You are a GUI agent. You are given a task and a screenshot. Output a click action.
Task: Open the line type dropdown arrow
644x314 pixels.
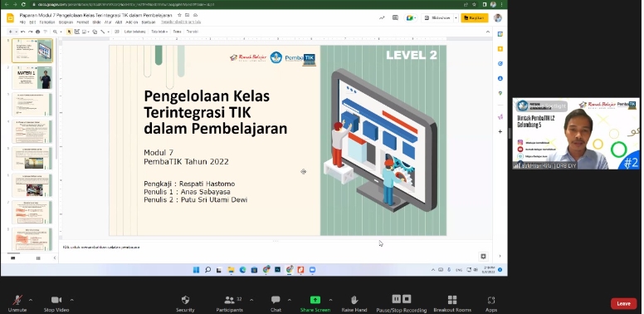[x=108, y=32]
